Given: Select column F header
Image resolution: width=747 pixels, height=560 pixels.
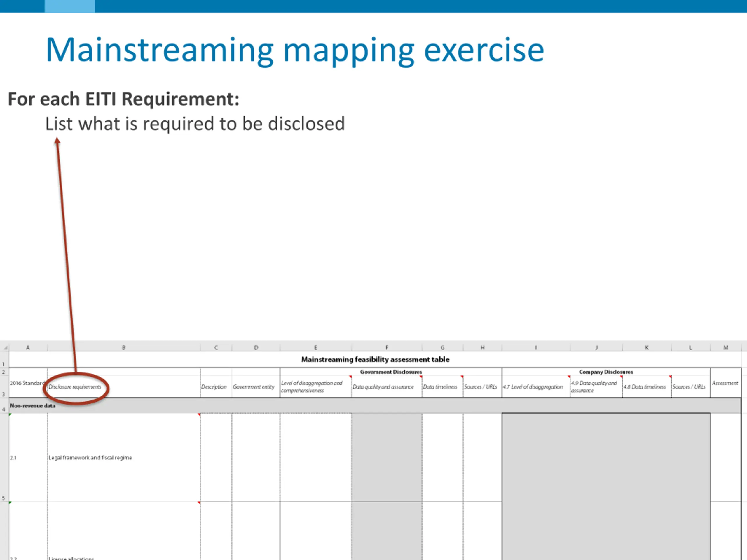Looking at the screenshot, I should pyautogui.click(x=387, y=347).
